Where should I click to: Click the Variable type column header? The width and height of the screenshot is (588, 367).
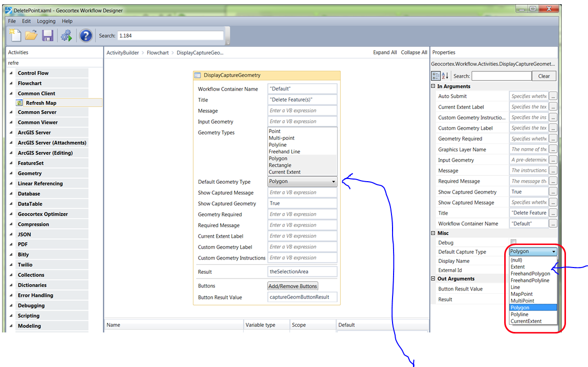267,325
